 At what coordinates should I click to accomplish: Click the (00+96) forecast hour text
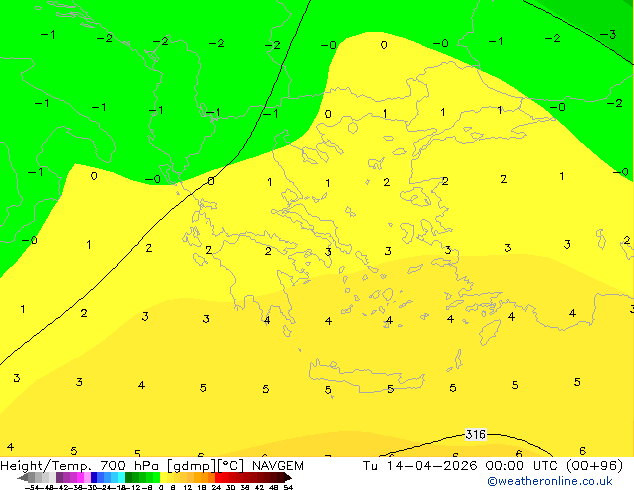(594, 466)
